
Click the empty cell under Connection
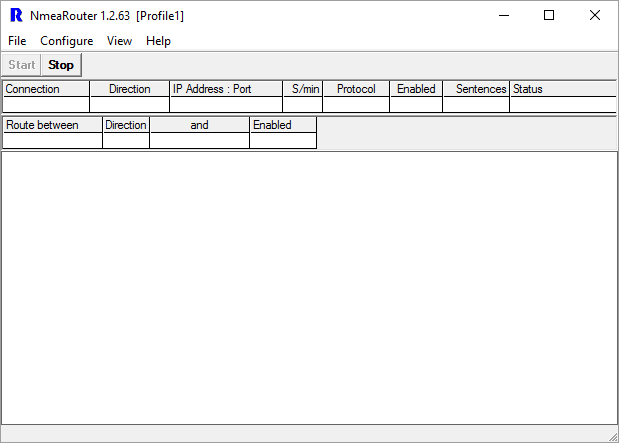pos(46,105)
